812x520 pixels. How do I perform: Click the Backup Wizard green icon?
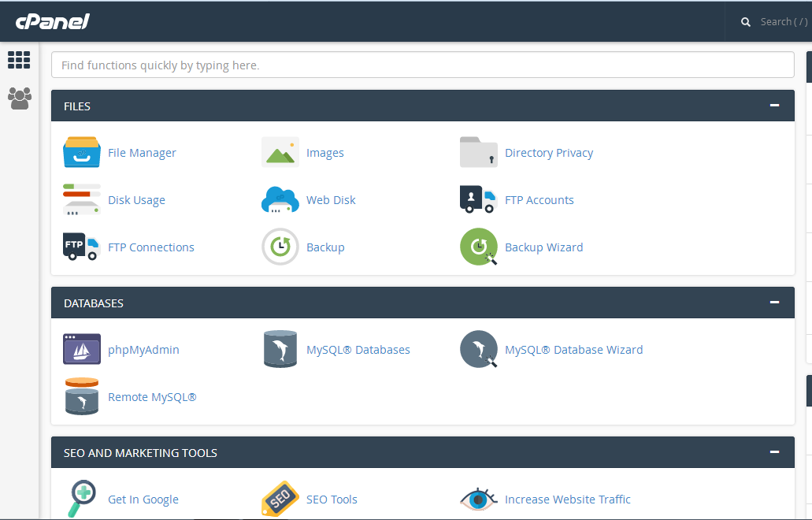pos(479,247)
